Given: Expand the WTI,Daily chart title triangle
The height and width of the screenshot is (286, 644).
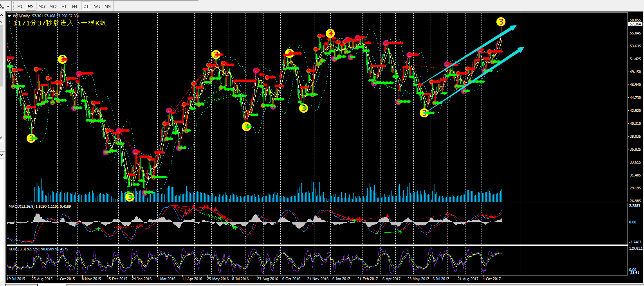Looking at the screenshot, I should [10, 16].
